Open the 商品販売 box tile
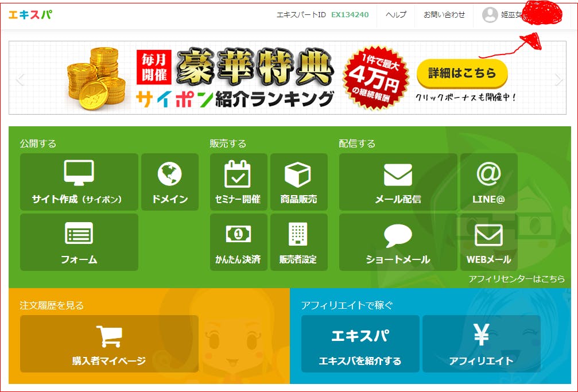Screen dimensions: 578x392 tap(299, 182)
